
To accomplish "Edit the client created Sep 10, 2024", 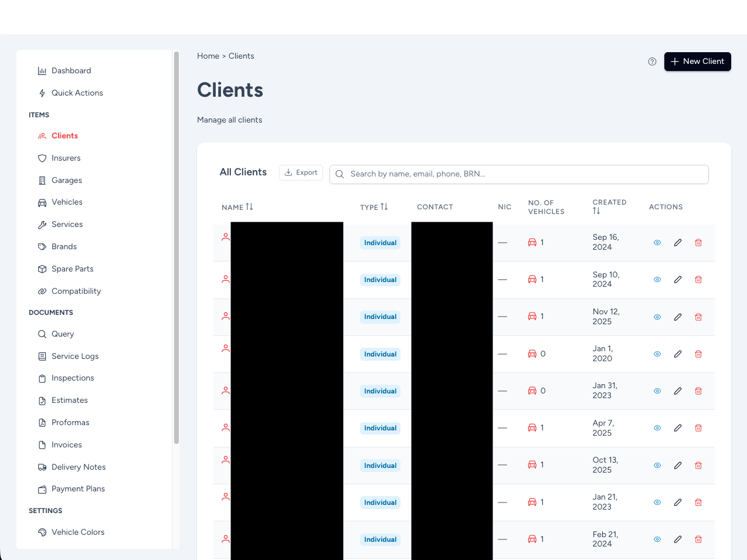I will click(x=678, y=280).
